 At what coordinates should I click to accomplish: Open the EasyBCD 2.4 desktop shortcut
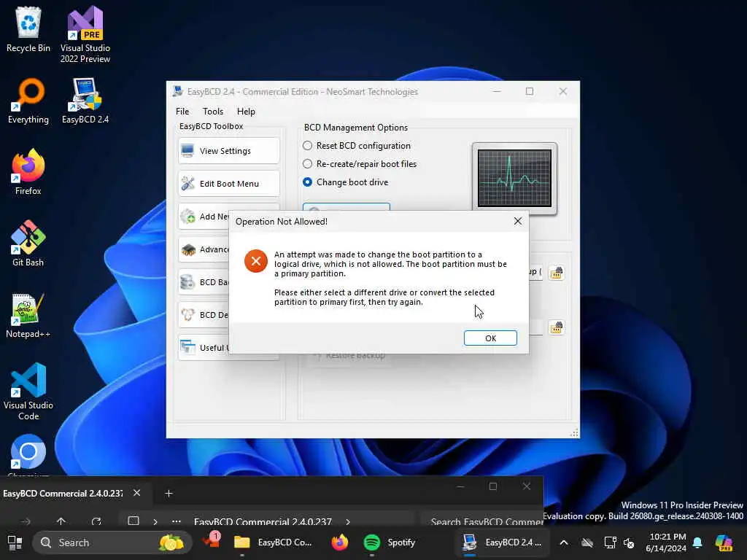pos(85,101)
